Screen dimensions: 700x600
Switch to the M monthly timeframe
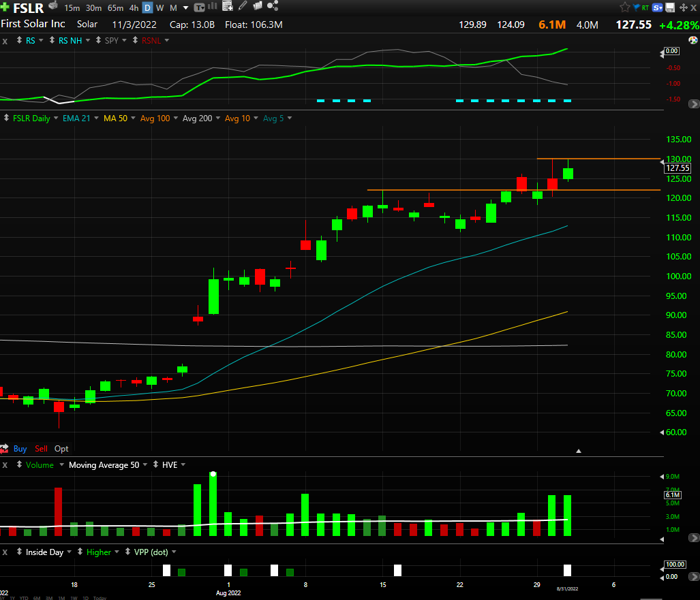[174, 8]
